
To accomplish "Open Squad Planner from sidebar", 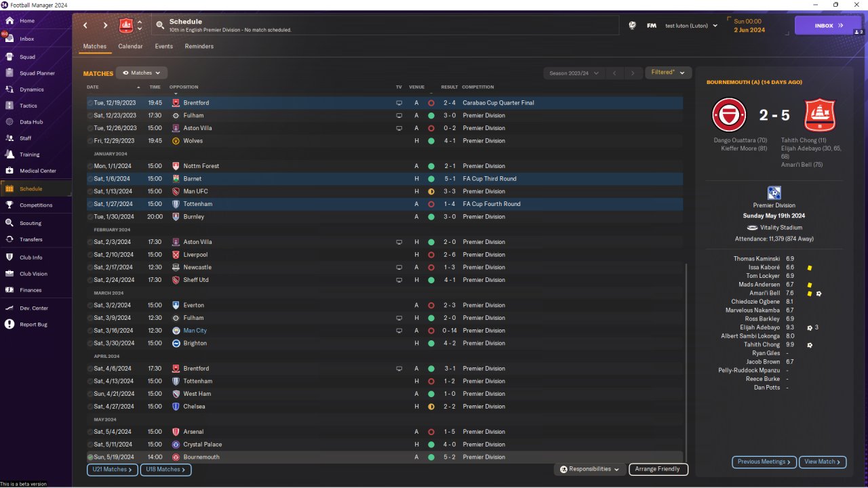I will (x=37, y=73).
